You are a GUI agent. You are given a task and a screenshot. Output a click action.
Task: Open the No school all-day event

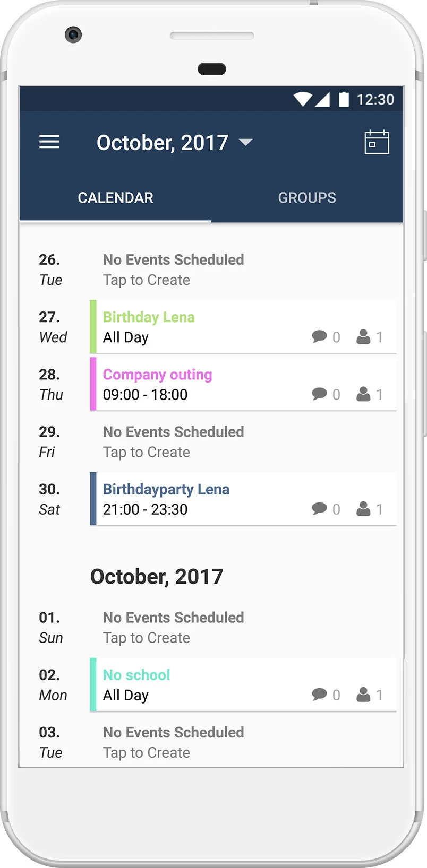click(x=243, y=684)
